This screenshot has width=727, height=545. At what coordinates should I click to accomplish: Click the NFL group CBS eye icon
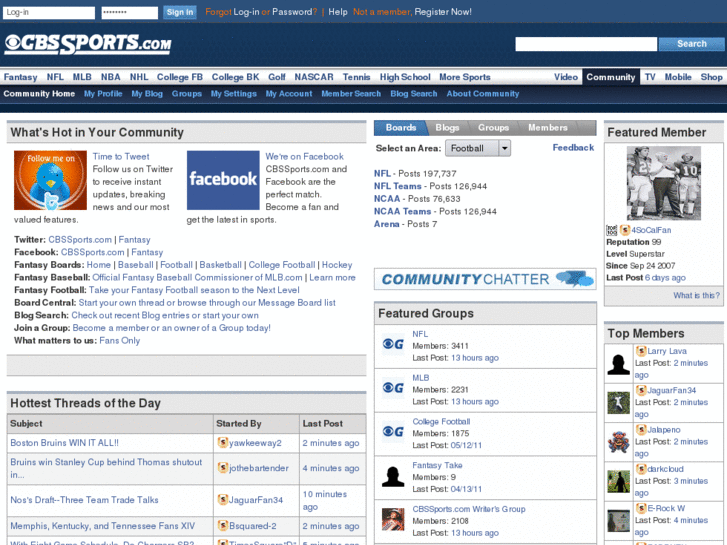coord(393,344)
